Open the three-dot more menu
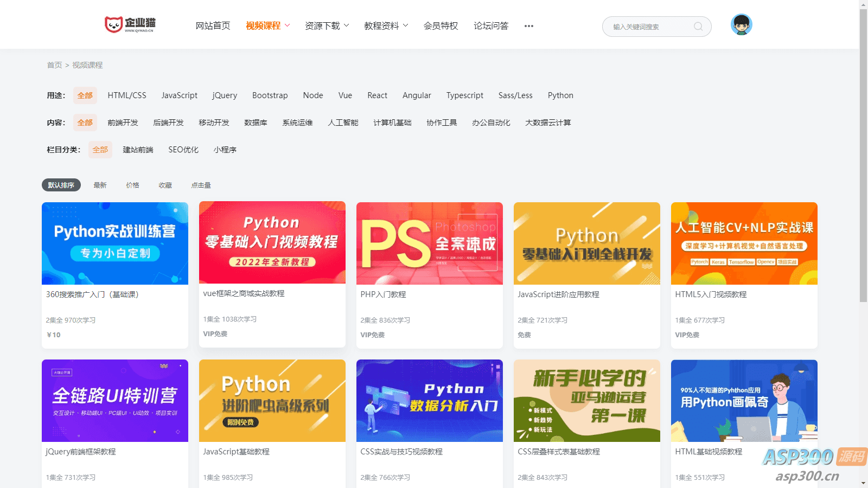The width and height of the screenshot is (868, 488). [x=528, y=26]
